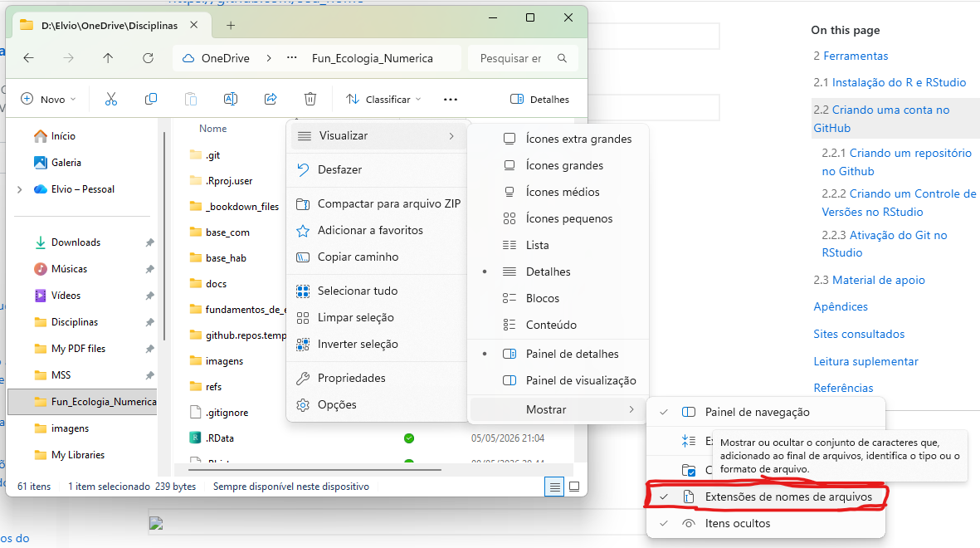The width and height of the screenshot is (980, 548).
Task: Toggle Painel de detalhes pane
Action: 558,354
